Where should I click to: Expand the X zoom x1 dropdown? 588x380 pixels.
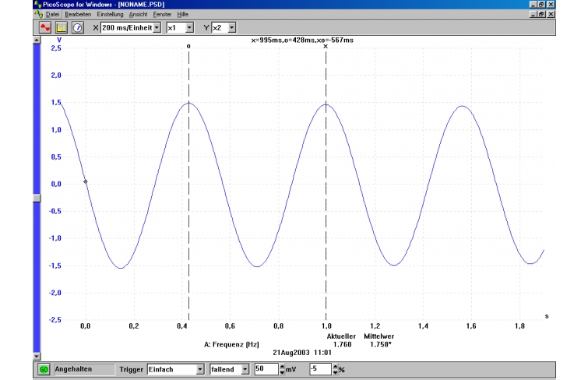point(189,28)
